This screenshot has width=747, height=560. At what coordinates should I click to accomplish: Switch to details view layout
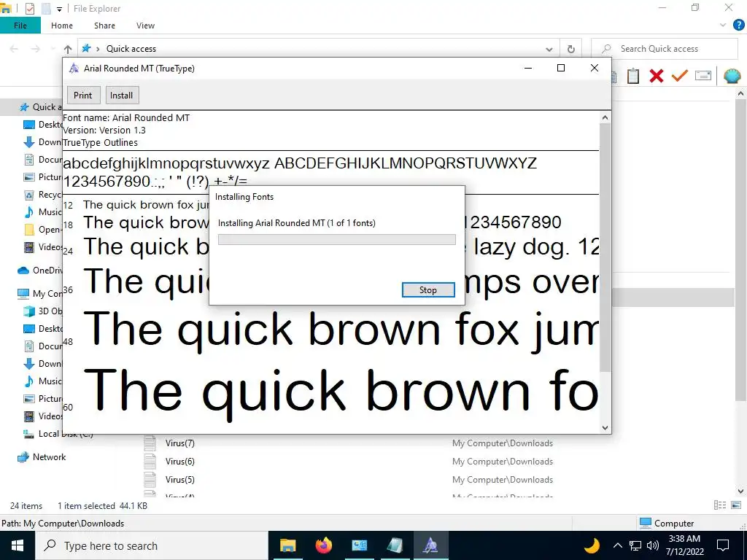point(720,505)
